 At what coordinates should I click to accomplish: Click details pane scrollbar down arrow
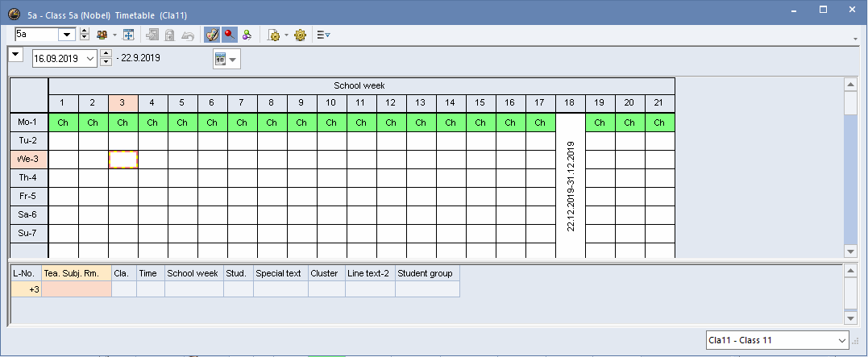click(x=851, y=318)
